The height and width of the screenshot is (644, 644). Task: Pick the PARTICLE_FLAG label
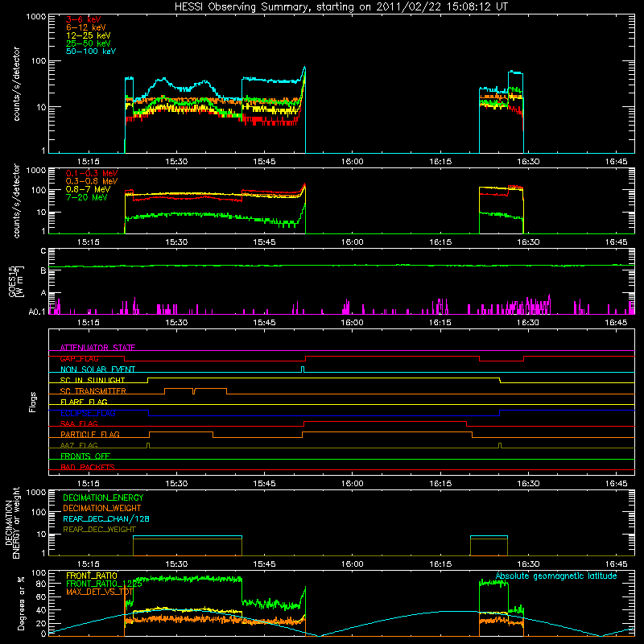[x=90, y=434]
